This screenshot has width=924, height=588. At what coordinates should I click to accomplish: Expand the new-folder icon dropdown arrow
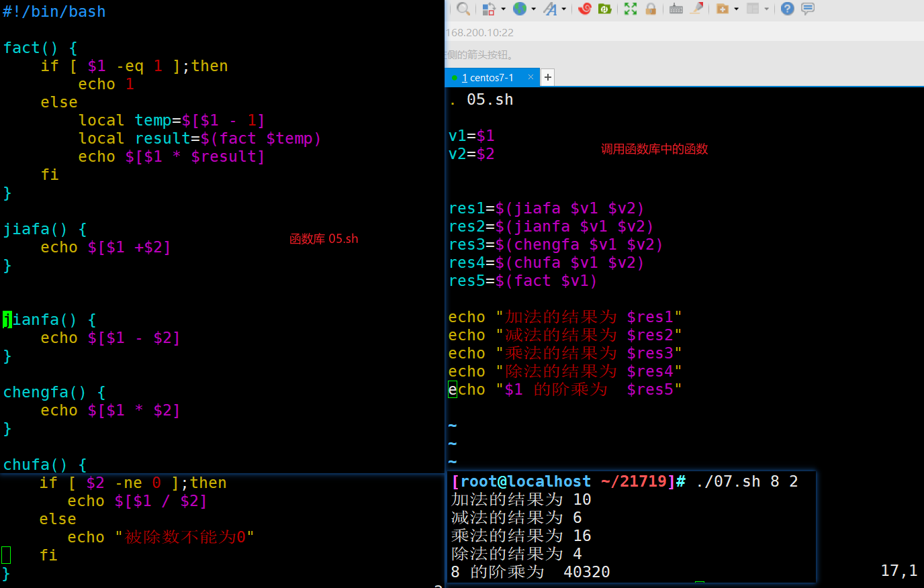click(737, 9)
